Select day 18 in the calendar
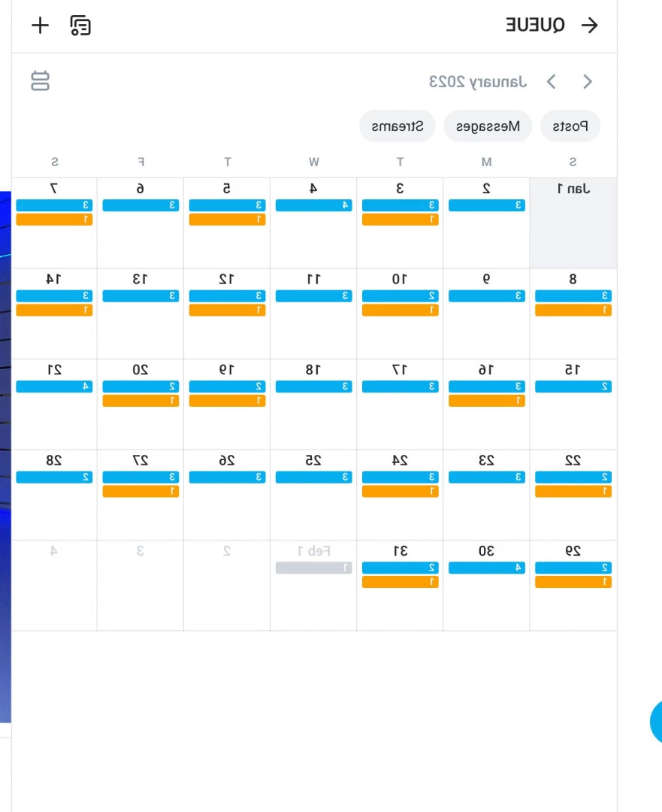The height and width of the screenshot is (812, 662). pos(313,404)
